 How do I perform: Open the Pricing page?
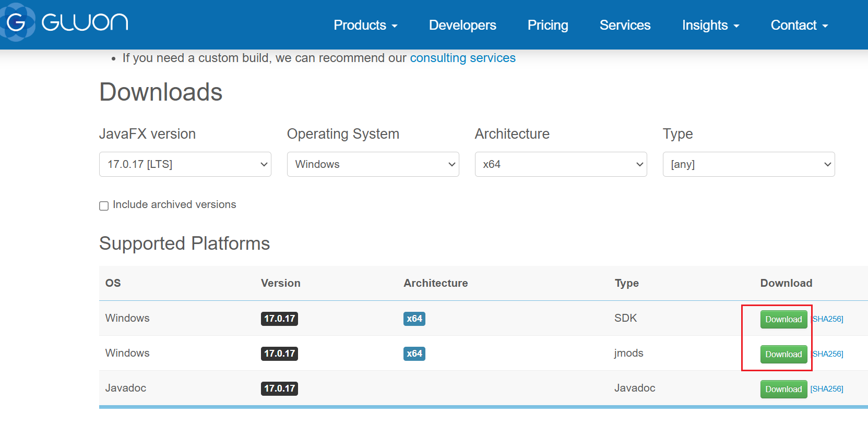(548, 25)
